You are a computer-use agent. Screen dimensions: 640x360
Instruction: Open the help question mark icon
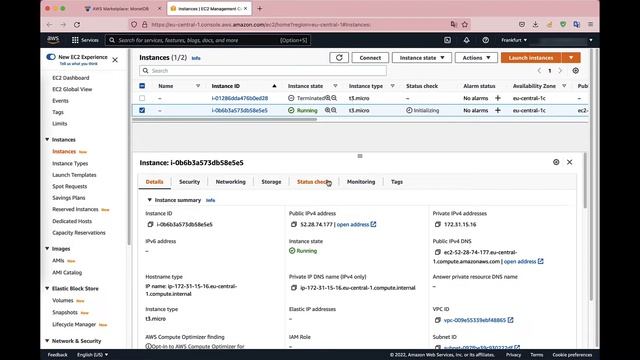tap(485, 40)
